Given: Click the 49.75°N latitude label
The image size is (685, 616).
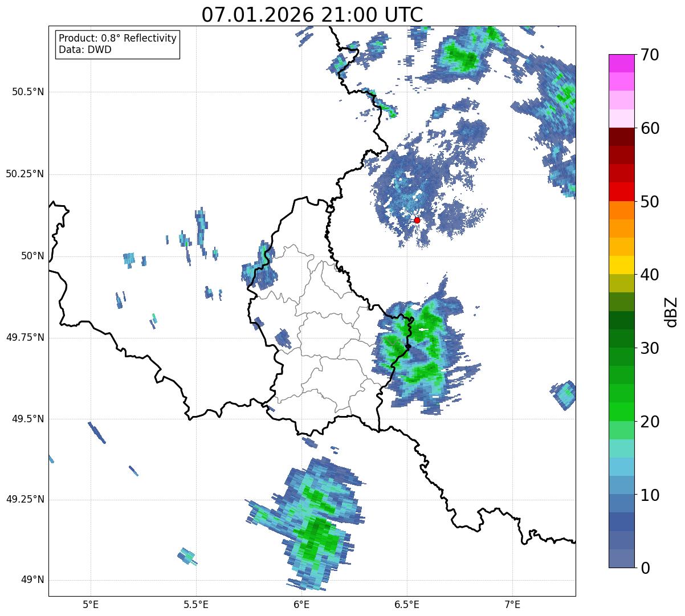Looking at the screenshot, I should tap(25, 337).
